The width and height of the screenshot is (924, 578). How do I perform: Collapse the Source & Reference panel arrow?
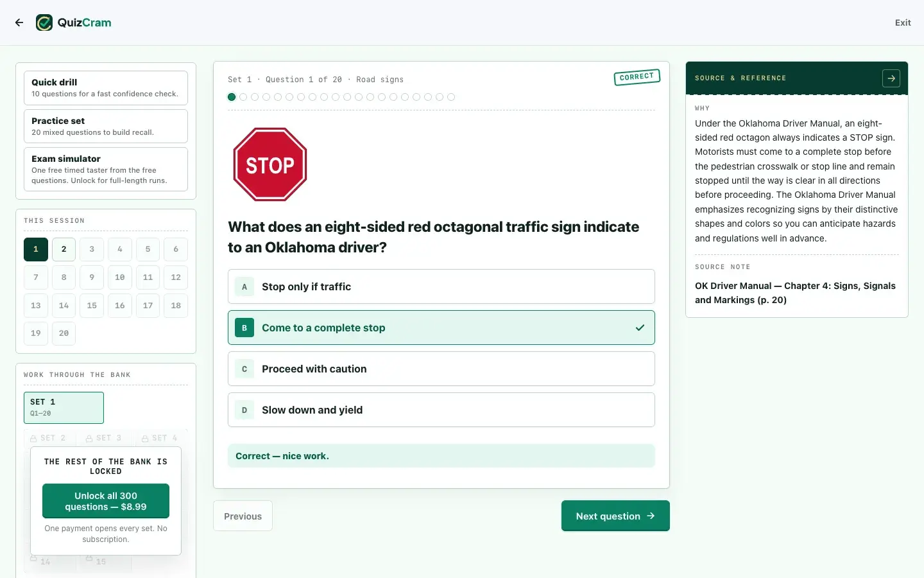pos(891,78)
